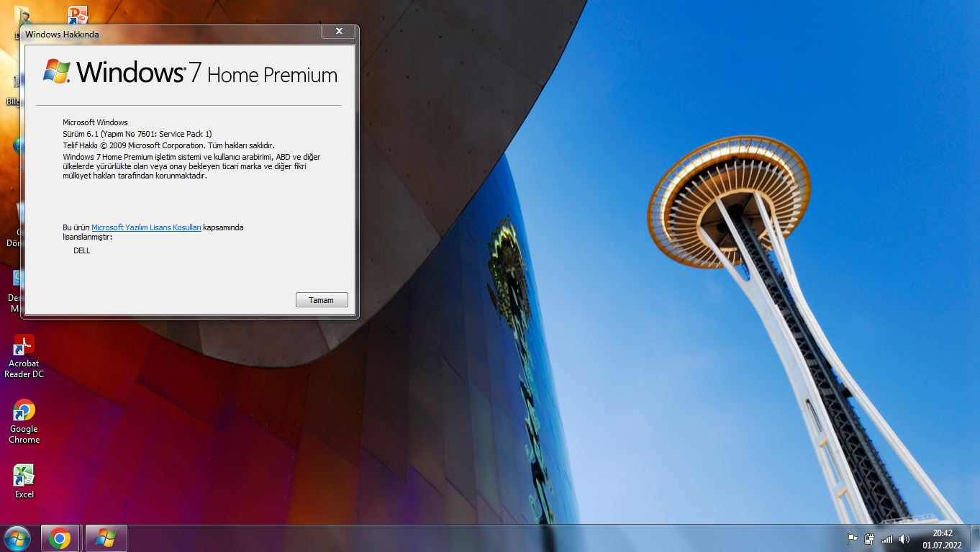Click the date 01.07.2022 in the tray
This screenshot has width=980, height=552.
point(943,546)
